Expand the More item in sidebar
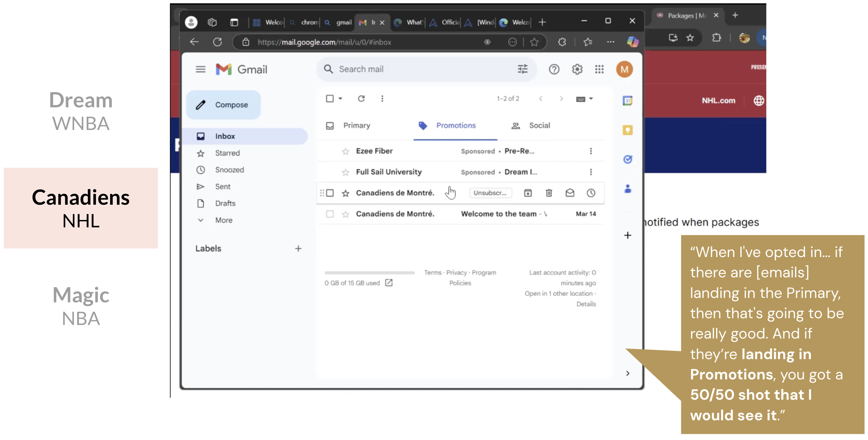 [x=223, y=220]
